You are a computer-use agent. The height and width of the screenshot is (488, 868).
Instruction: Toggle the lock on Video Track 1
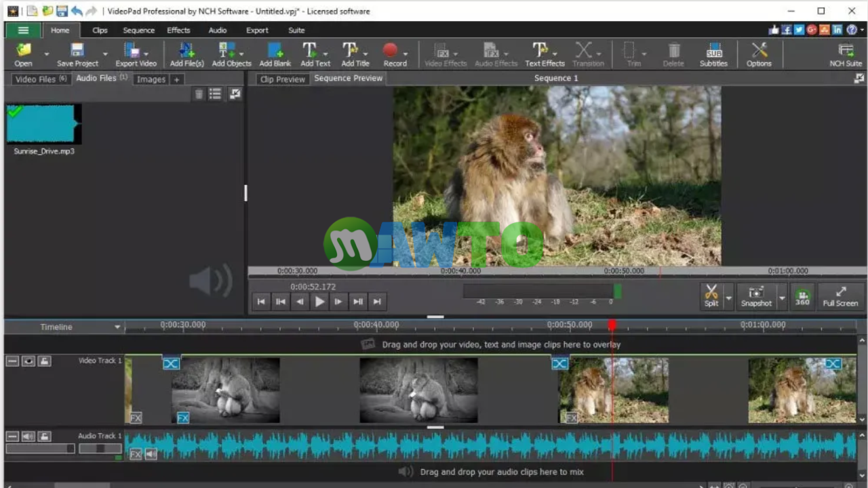(45, 361)
